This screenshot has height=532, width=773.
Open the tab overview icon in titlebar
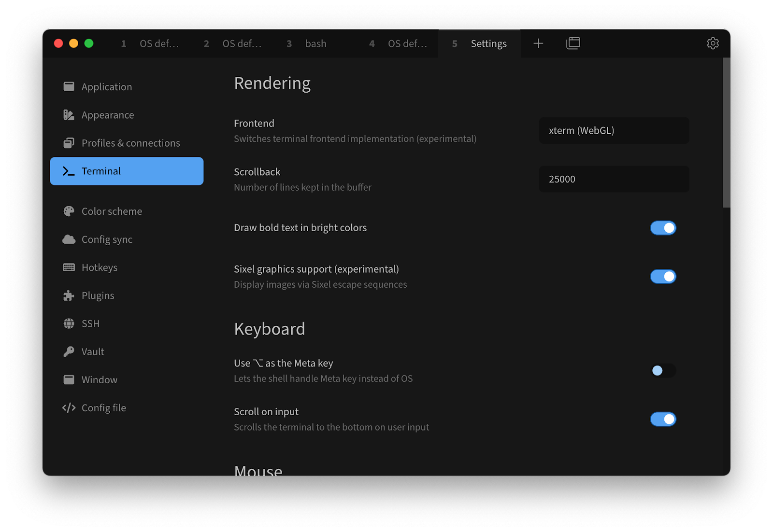tap(573, 43)
